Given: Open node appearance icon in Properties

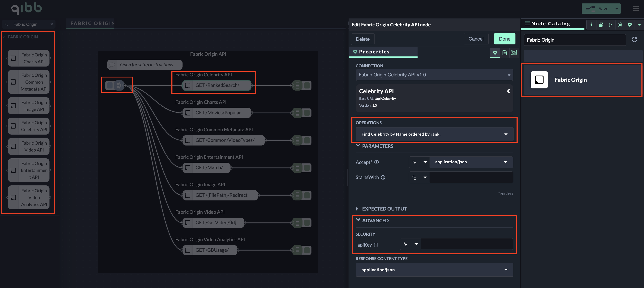Looking at the screenshot, I should (x=514, y=53).
